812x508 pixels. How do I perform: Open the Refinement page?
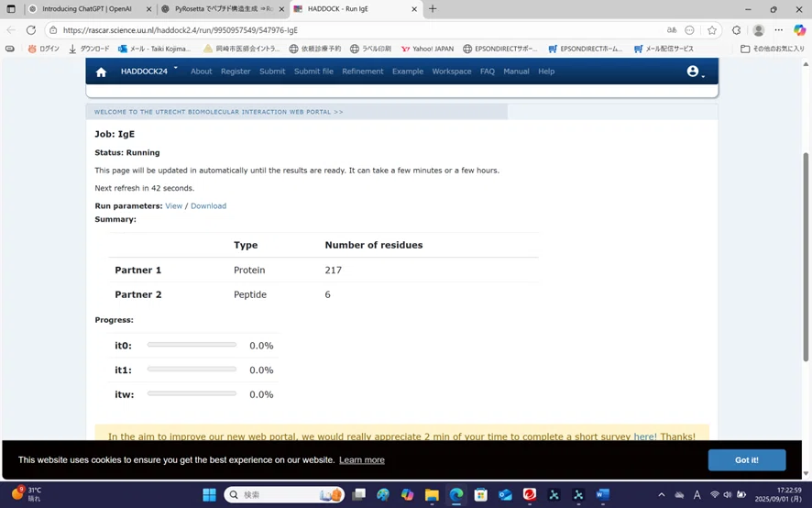tap(363, 72)
